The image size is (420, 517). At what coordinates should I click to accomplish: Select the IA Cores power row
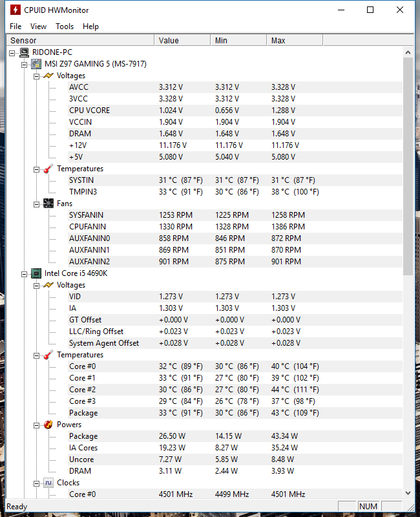(x=235, y=448)
